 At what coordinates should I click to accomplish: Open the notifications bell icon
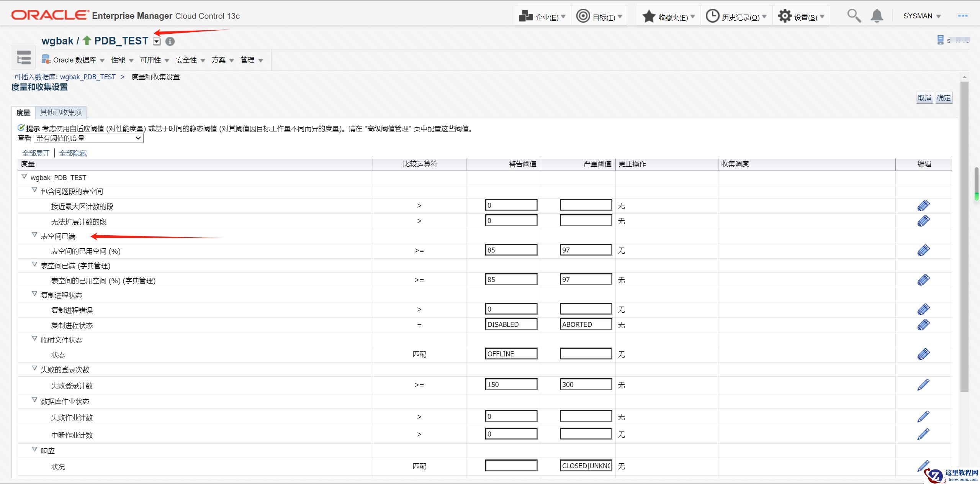877,16
